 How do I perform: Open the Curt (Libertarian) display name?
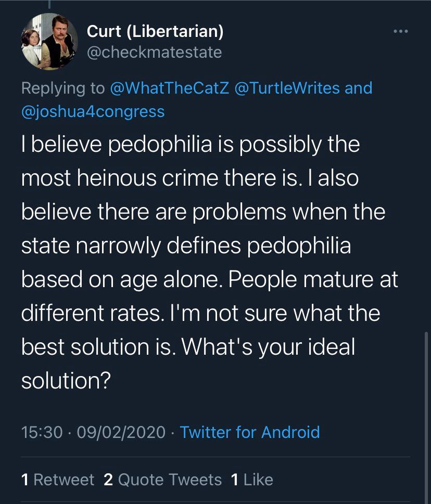(155, 32)
